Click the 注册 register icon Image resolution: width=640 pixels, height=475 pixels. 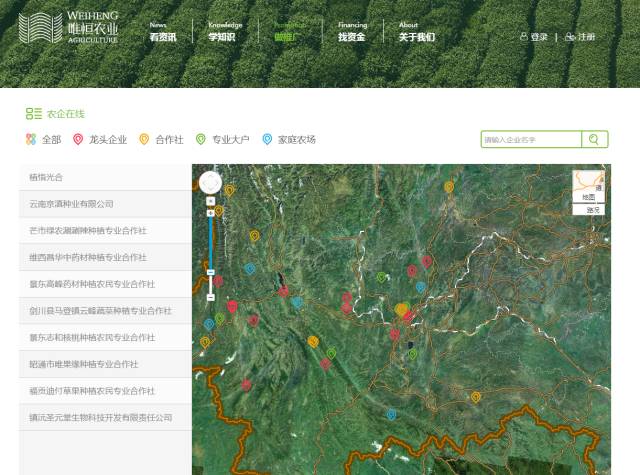[570, 37]
